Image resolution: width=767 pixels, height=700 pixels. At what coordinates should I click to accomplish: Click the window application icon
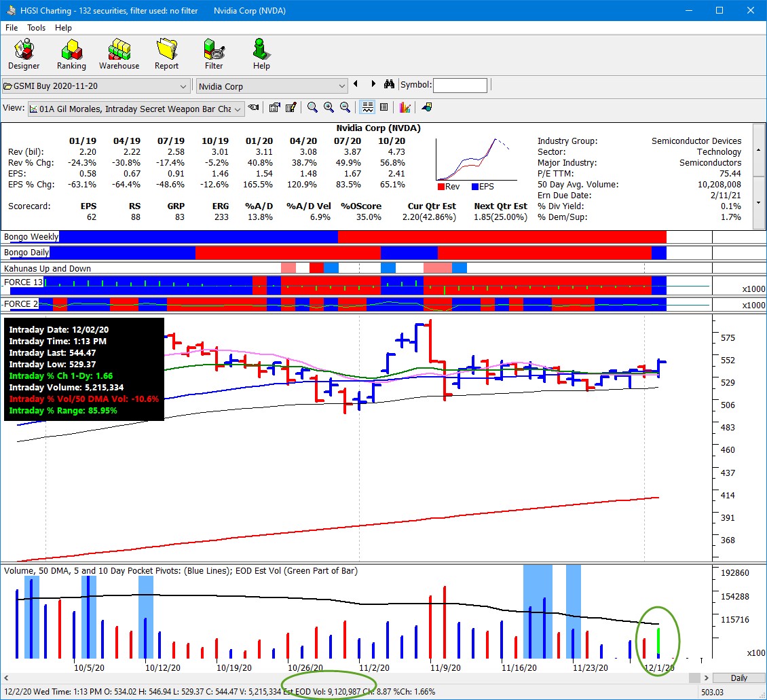point(10,10)
